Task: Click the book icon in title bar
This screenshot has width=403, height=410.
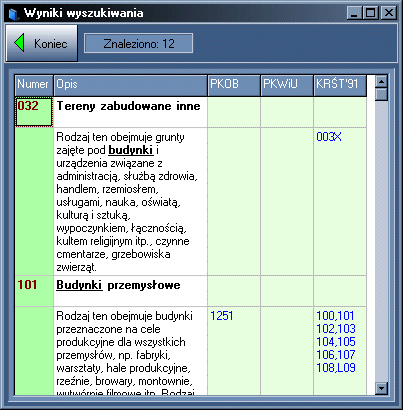Action: tap(13, 14)
